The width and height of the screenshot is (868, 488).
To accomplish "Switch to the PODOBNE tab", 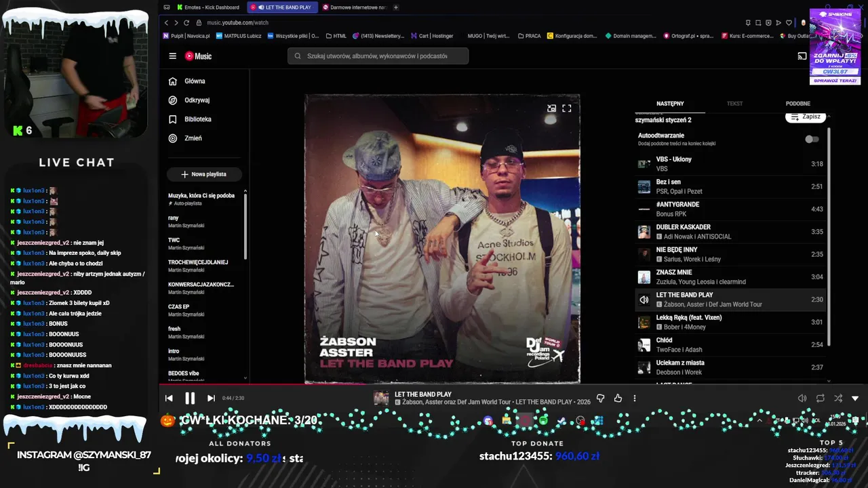I will [797, 104].
